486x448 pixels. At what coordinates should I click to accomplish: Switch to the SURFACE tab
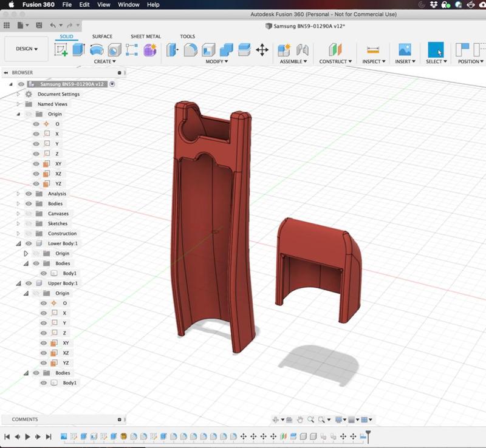tap(102, 36)
